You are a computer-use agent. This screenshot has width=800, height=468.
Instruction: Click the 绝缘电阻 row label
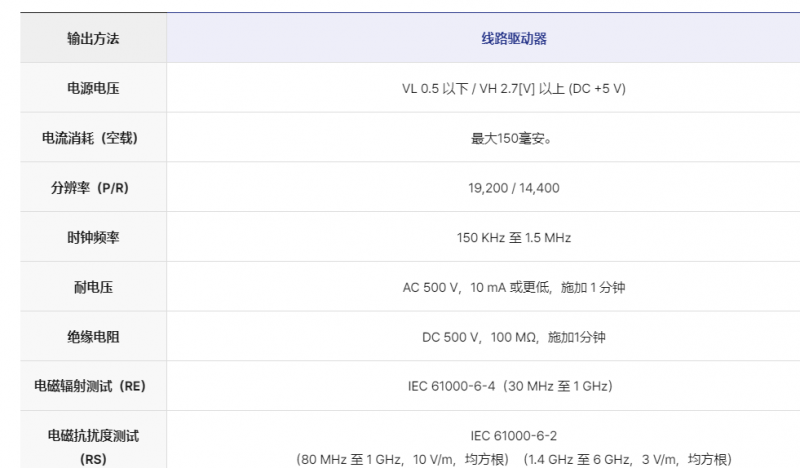93,337
